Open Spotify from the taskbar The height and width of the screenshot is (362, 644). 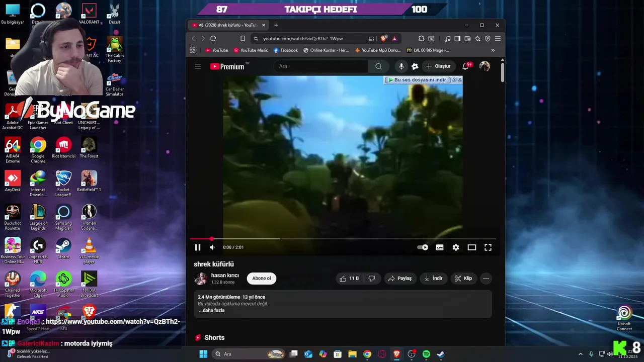[x=426, y=354]
